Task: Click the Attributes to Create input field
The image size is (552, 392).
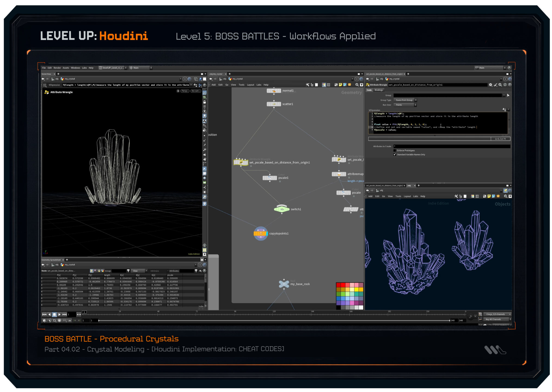Action: [x=452, y=146]
